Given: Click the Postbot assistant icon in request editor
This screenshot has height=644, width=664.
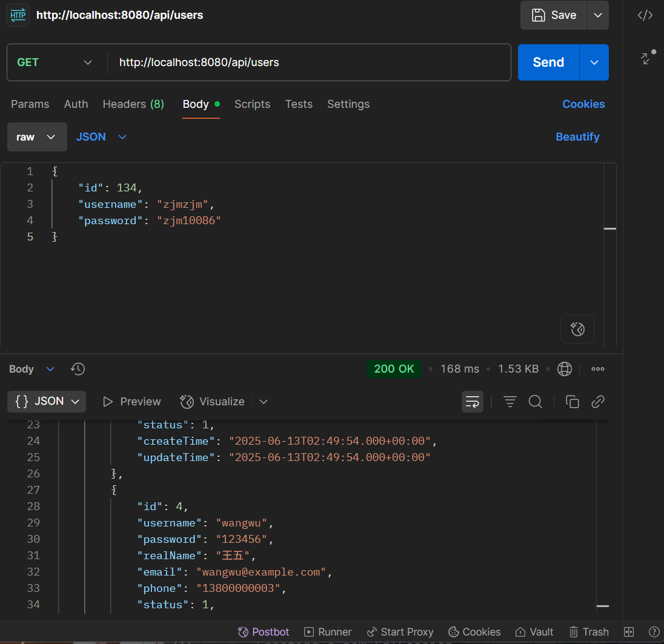Looking at the screenshot, I should (x=577, y=329).
